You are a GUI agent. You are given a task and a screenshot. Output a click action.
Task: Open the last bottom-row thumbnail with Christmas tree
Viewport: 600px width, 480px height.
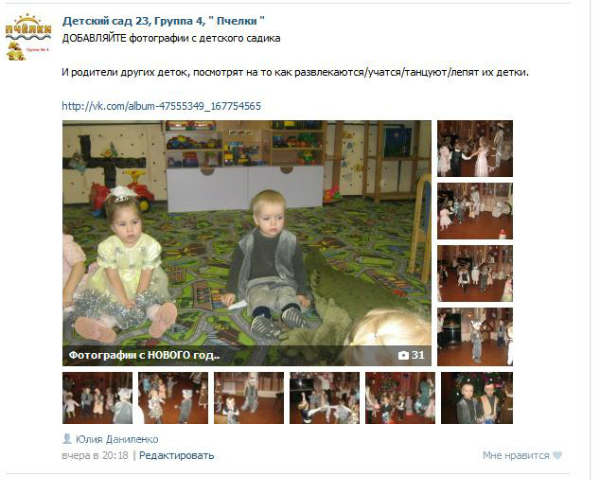(x=477, y=398)
